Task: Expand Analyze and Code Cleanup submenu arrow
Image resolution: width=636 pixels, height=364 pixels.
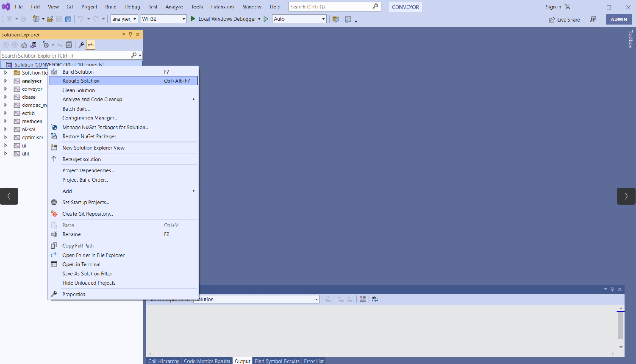Action: 194,100
